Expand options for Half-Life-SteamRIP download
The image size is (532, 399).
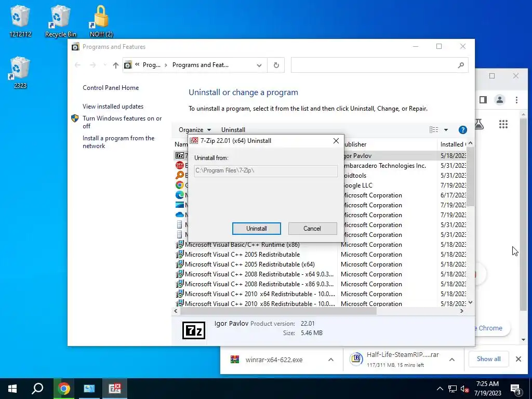[452, 360]
